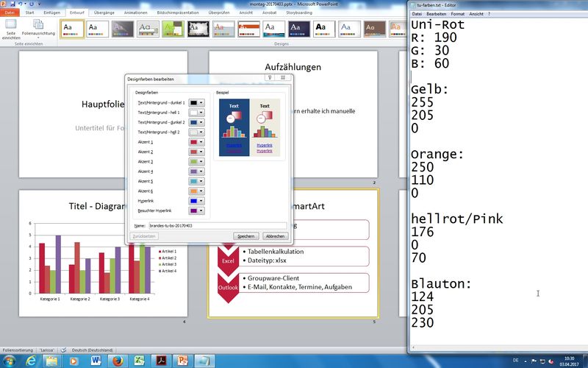Click the Word icon in the taskbar

click(x=96, y=360)
